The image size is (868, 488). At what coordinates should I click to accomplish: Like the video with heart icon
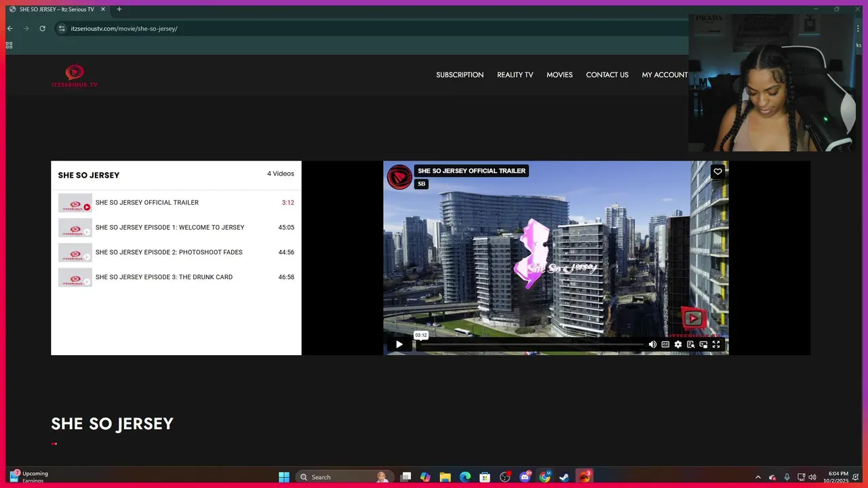[717, 171]
